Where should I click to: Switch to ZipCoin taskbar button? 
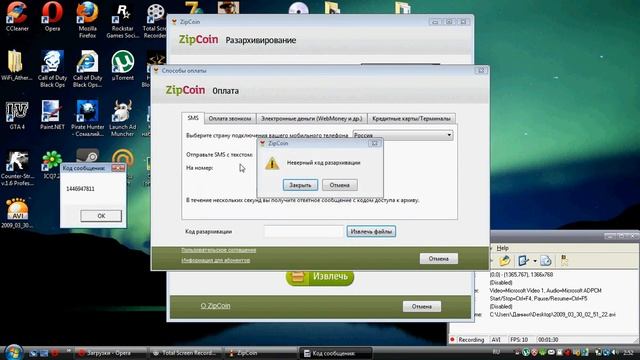point(259,353)
